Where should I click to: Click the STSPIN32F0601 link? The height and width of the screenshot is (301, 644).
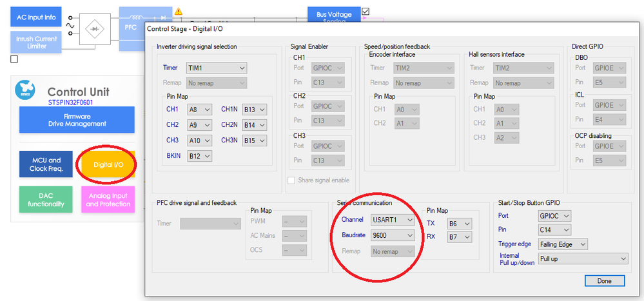point(67,102)
